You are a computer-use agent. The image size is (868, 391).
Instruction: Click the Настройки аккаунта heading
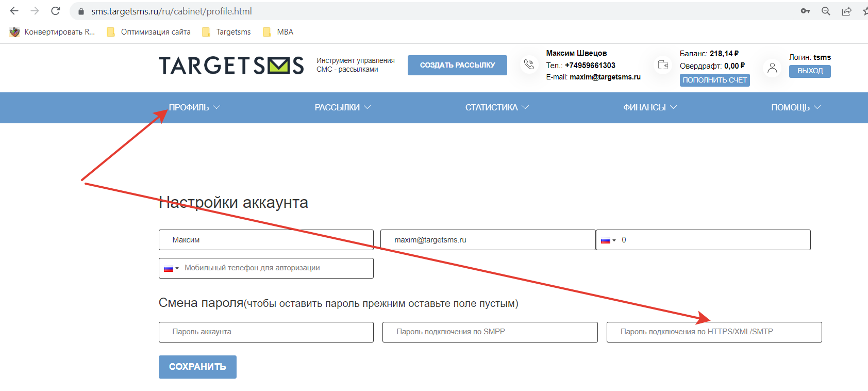click(x=233, y=202)
